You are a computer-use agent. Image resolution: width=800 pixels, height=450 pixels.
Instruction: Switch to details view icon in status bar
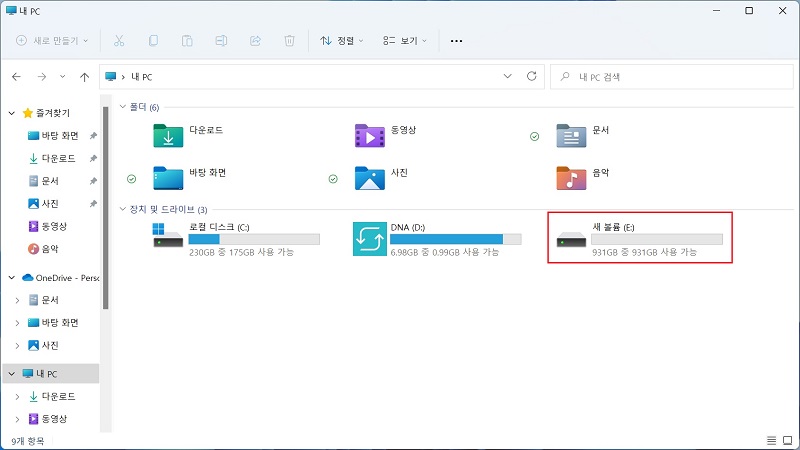(771, 440)
